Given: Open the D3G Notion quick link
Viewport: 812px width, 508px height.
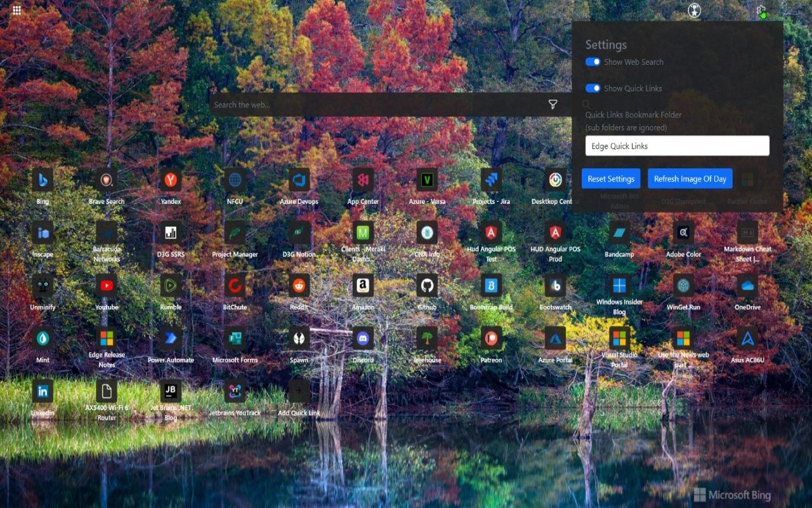Looking at the screenshot, I should tap(299, 232).
